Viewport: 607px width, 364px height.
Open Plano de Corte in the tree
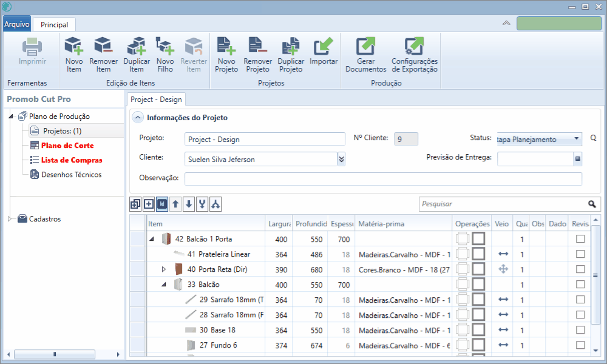(67, 146)
